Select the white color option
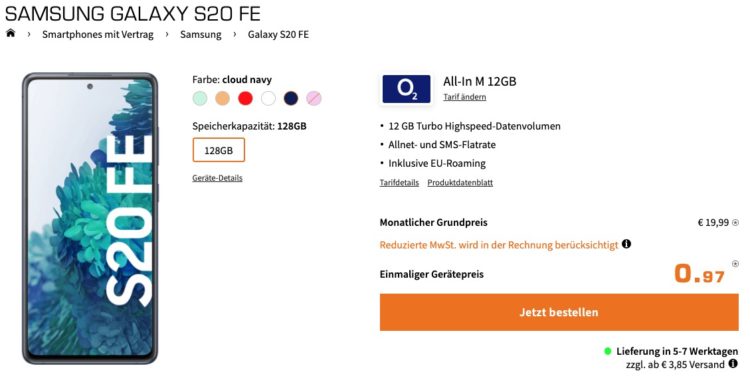Viewport: 750px width, 378px height. (x=268, y=99)
